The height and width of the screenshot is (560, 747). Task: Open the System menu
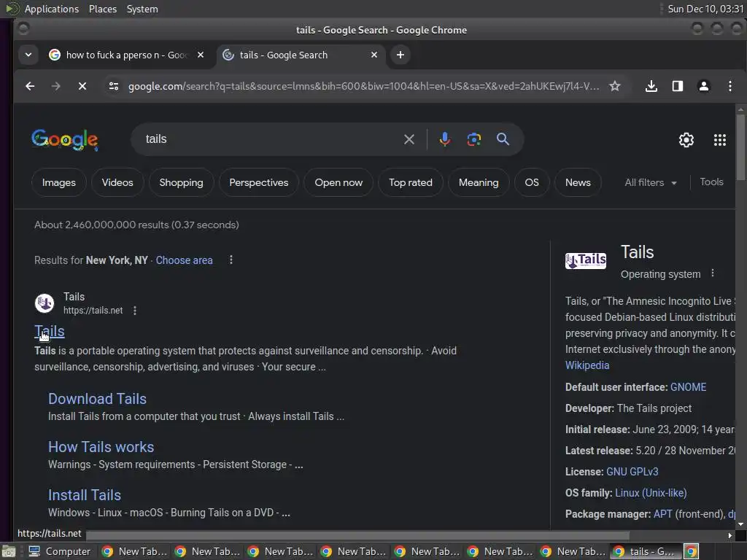pos(142,9)
